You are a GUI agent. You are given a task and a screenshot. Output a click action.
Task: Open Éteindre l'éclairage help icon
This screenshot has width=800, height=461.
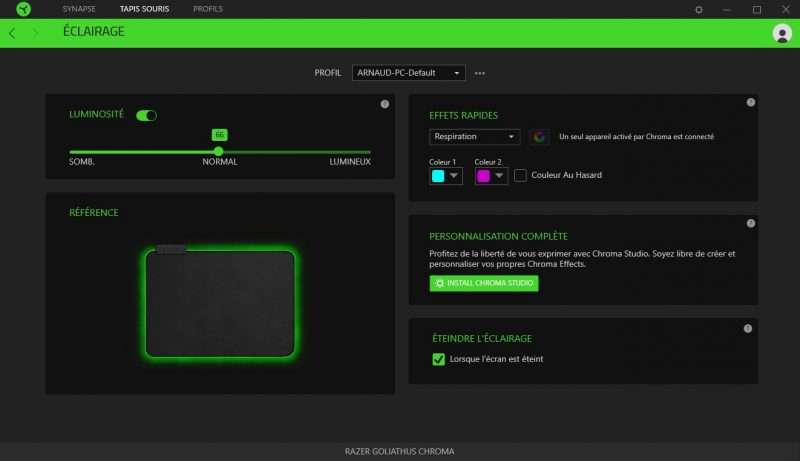click(748, 329)
